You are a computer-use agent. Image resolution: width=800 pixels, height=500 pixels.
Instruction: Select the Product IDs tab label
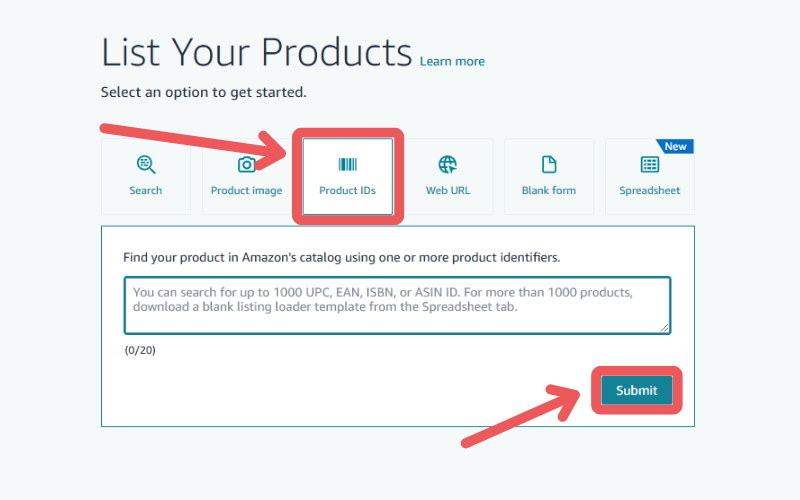(347, 190)
